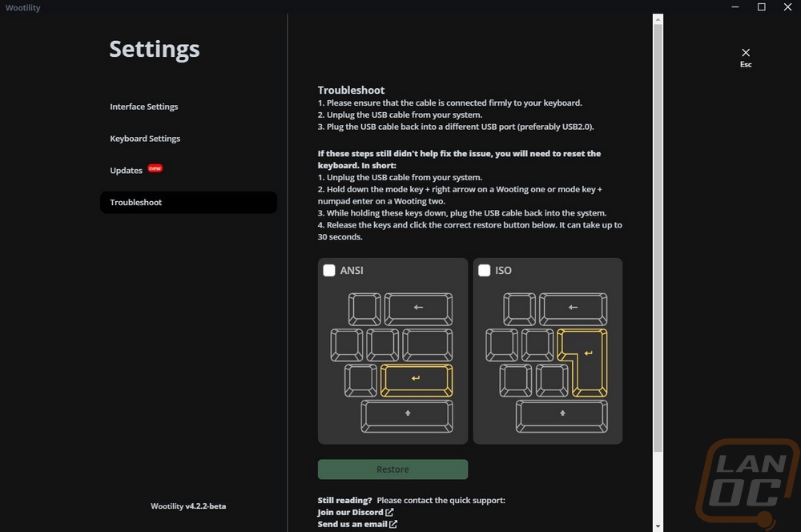Click the external-link icon next to Discord

coord(389,512)
